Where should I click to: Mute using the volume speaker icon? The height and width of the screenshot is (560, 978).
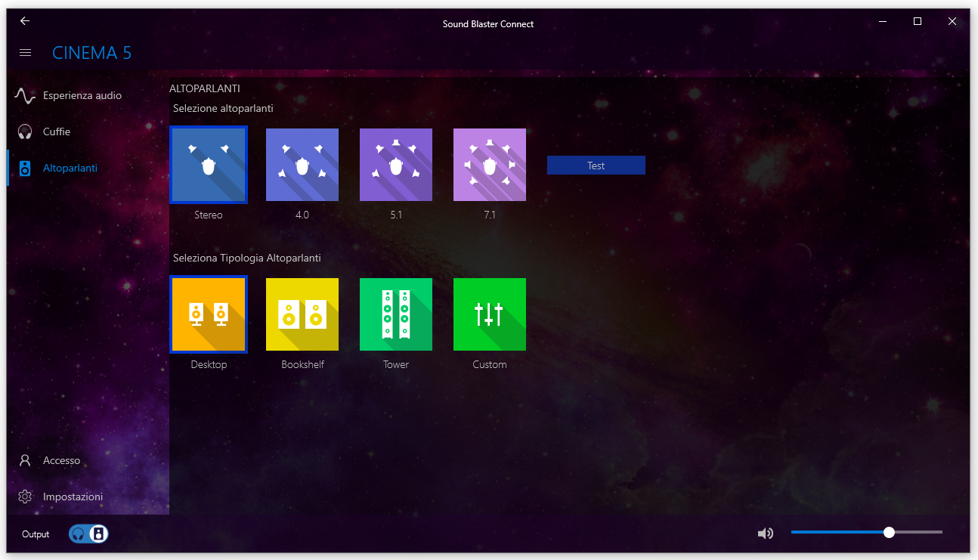[x=766, y=534]
